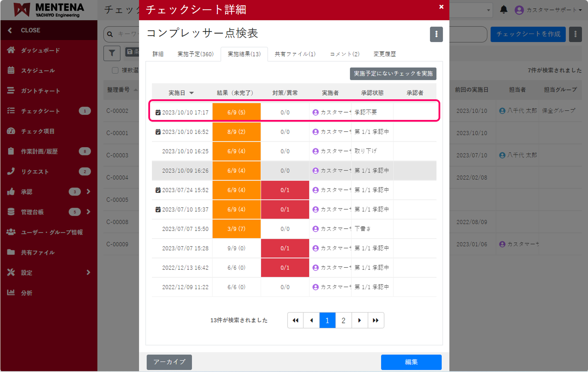This screenshot has width=588, height=372.
Task: Switch to the 実施予定(360) tab
Action: 195,54
